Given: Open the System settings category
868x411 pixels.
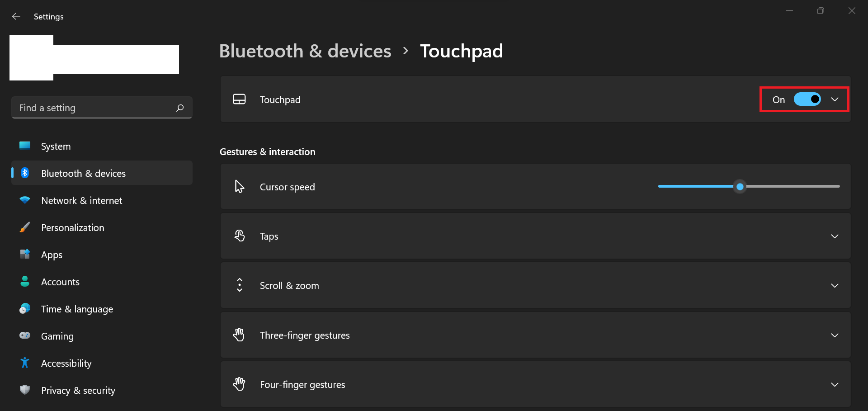Looking at the screenshot, I should point(56,146).
